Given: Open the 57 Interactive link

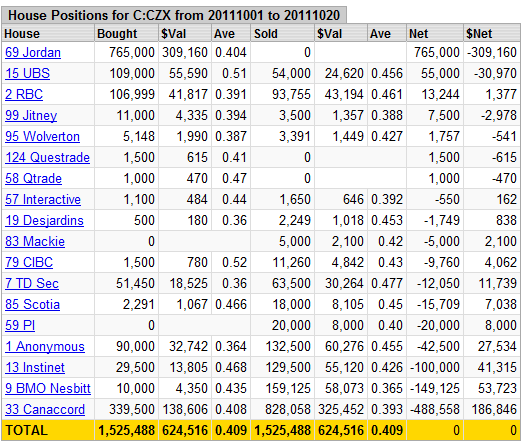Looking at the screenshot, I should [x=43, y=200].
